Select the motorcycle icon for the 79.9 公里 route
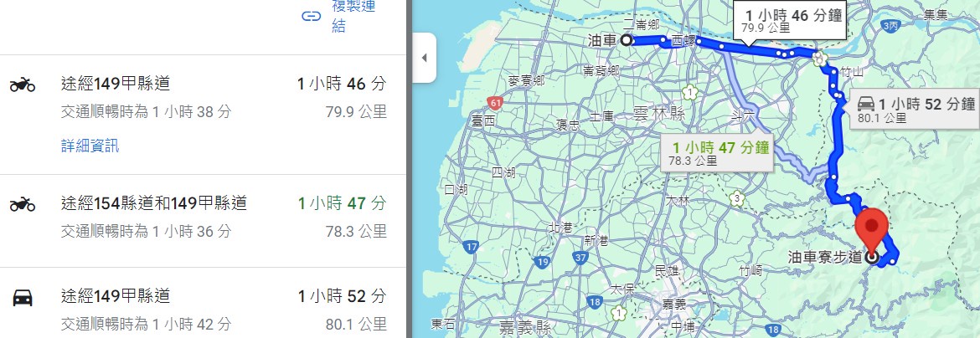 click(23, 84)
